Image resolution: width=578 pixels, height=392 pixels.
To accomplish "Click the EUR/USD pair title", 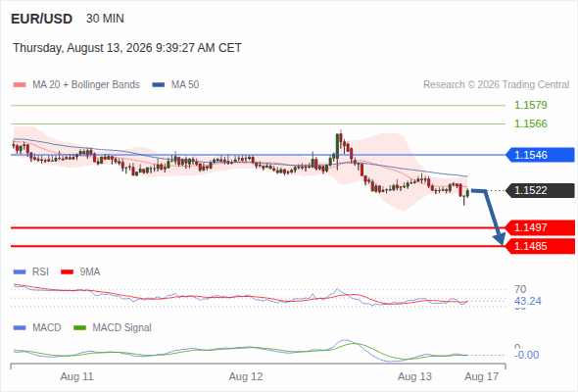I will [x=42, y=19].
